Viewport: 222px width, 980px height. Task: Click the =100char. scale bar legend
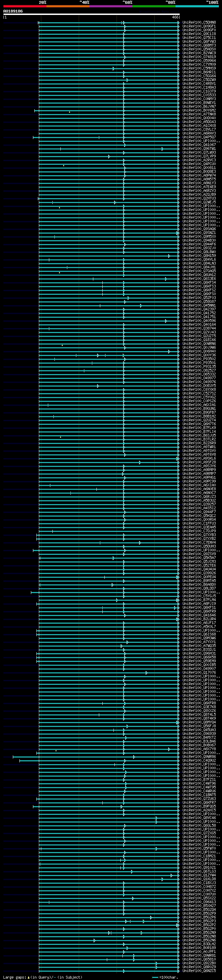tap(165, 977)
